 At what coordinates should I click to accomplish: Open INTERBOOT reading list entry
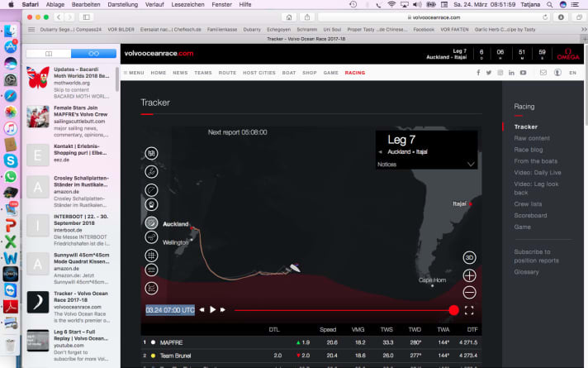click(69, 230)
